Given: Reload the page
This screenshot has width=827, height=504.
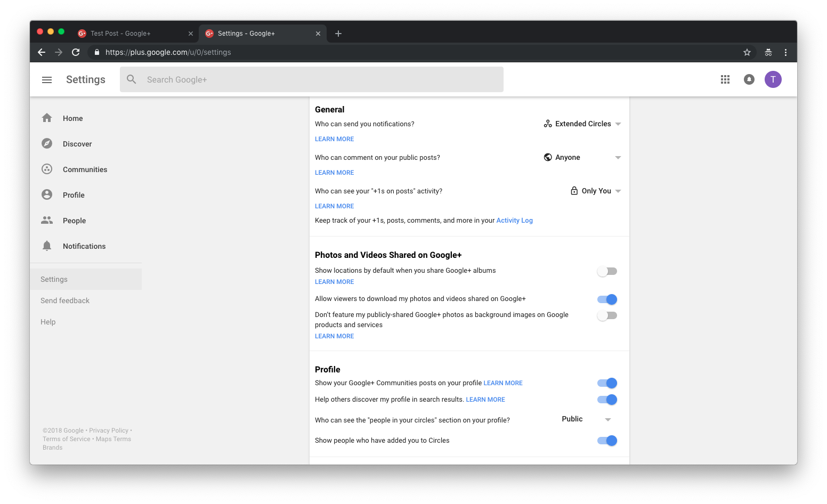Looking at the screenshot, I should [76, 52].
